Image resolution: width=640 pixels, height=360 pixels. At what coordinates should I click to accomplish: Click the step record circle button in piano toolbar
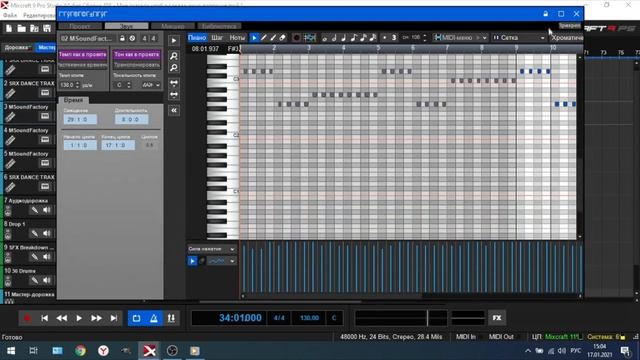[x=297, y=38]
